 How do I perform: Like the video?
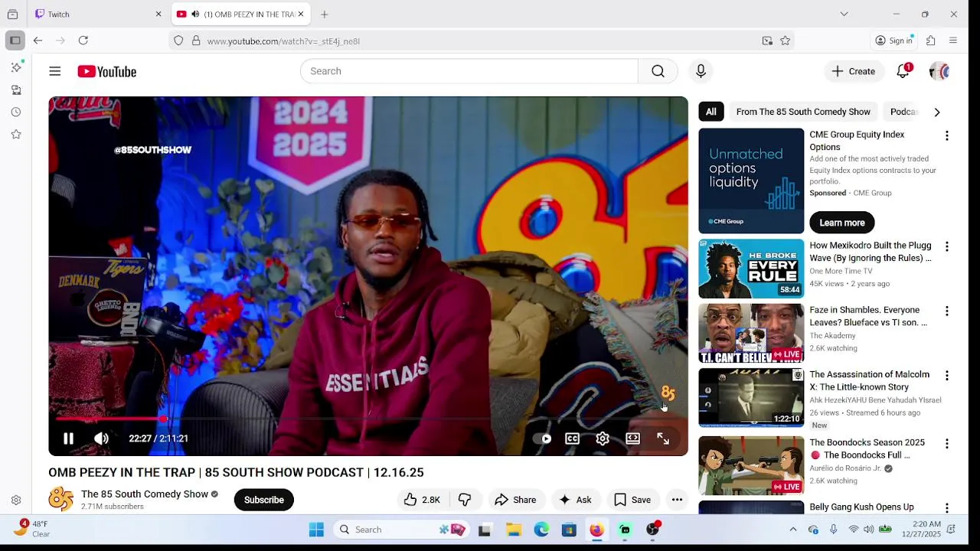422,500
